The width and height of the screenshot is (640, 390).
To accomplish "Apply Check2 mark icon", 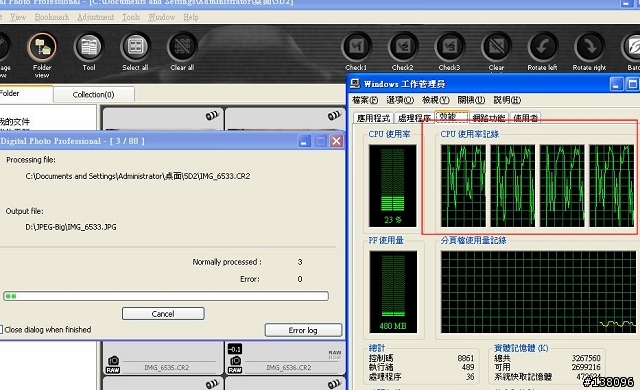I will [403, 47].
